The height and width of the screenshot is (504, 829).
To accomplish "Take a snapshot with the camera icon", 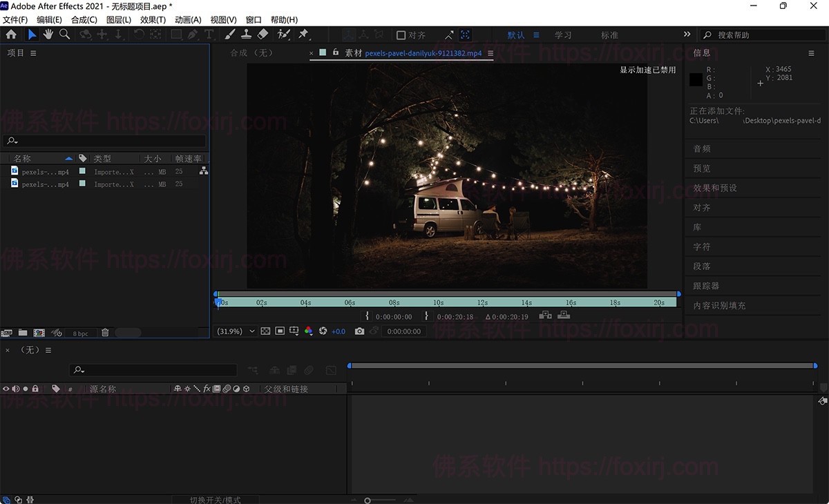I will click(x=360, y=331).
